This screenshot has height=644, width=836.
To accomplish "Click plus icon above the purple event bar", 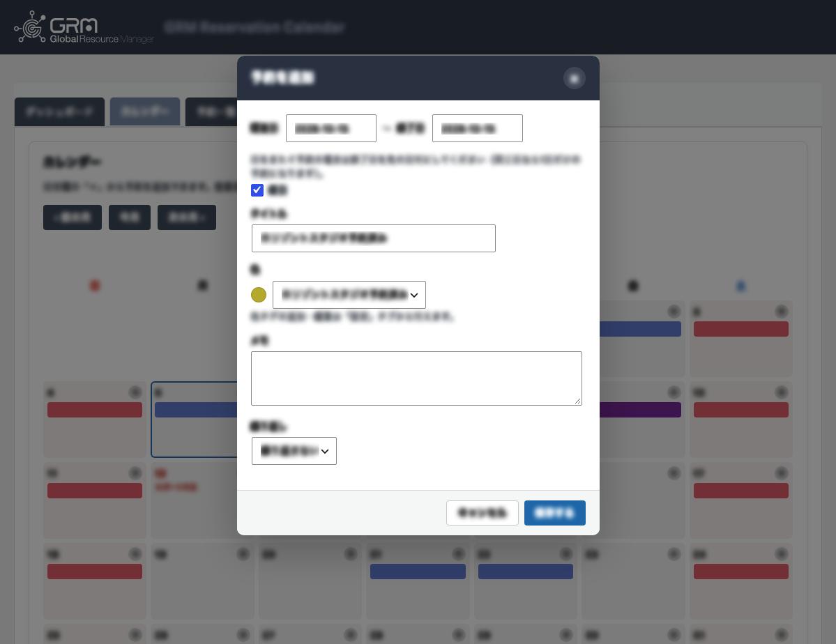I will pyautogui.click(x=674, y=393).
